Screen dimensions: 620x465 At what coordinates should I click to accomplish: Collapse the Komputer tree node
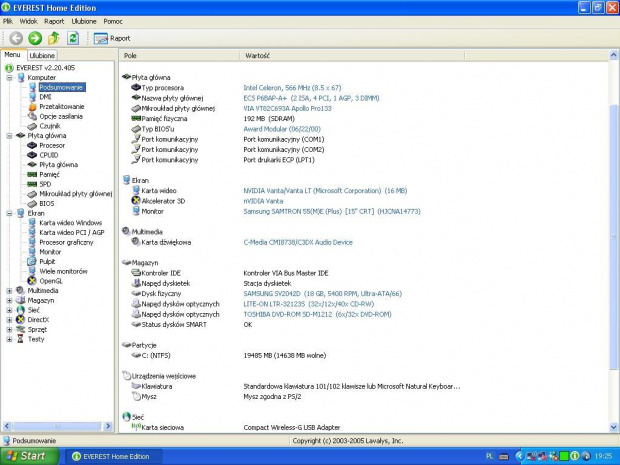[10, 77]
